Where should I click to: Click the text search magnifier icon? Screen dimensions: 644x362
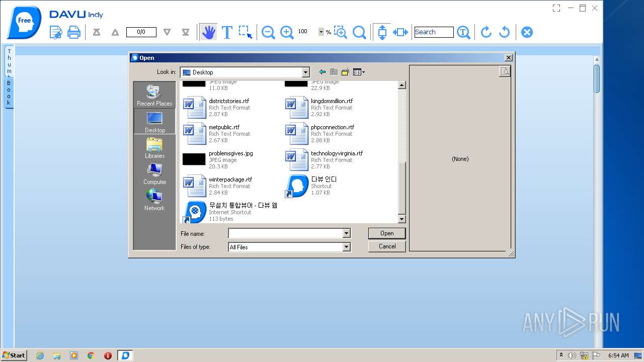coord(463,32)
